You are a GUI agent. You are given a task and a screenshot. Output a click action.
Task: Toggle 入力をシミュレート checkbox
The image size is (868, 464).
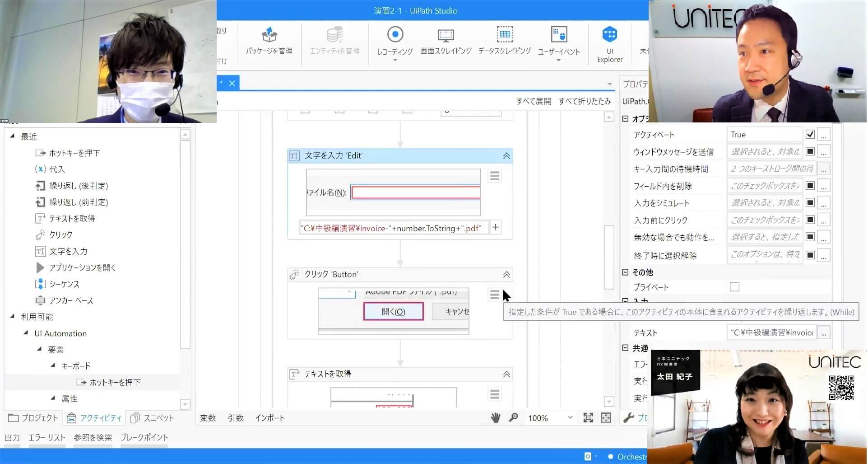coord(810,202)
